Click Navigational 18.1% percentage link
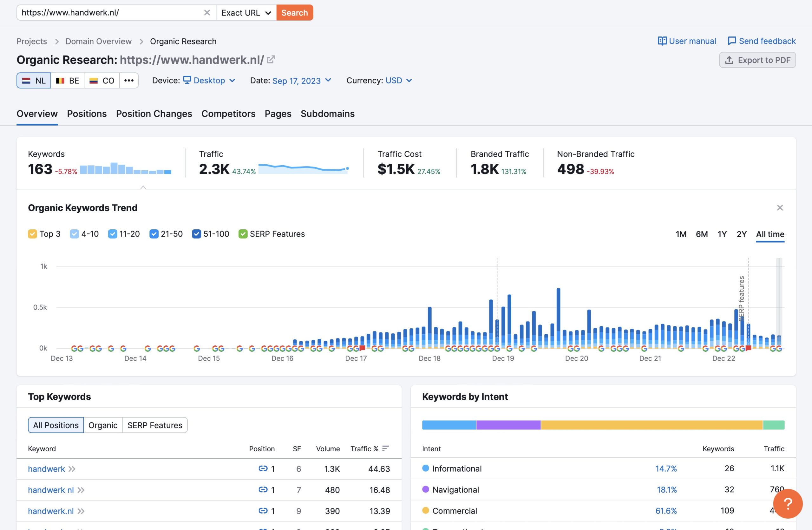This screenshot has width=812, height=530. click(x=667, y=490)
